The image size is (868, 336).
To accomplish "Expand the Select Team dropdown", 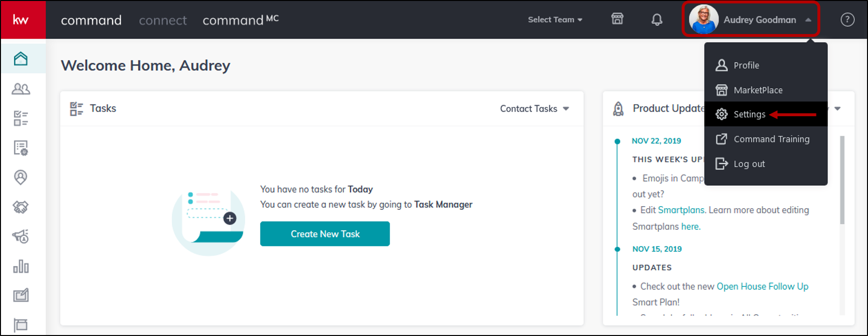I will tap(555, 19).
